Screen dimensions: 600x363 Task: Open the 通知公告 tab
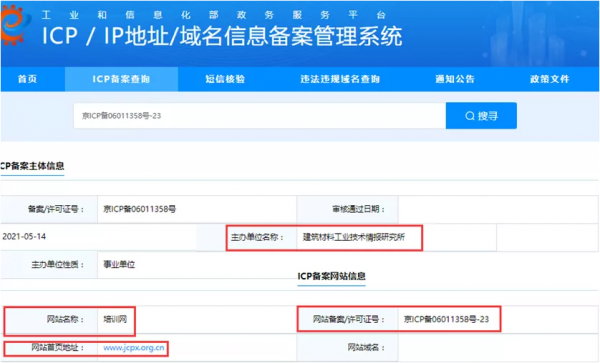click(x=455, y=79)
